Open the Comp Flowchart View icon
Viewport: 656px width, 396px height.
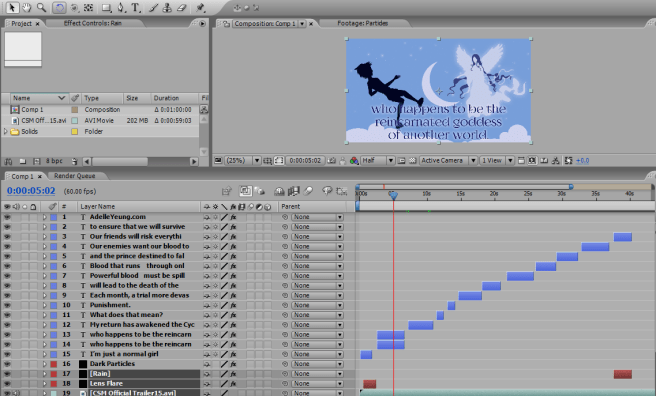(x=556, y=161)
